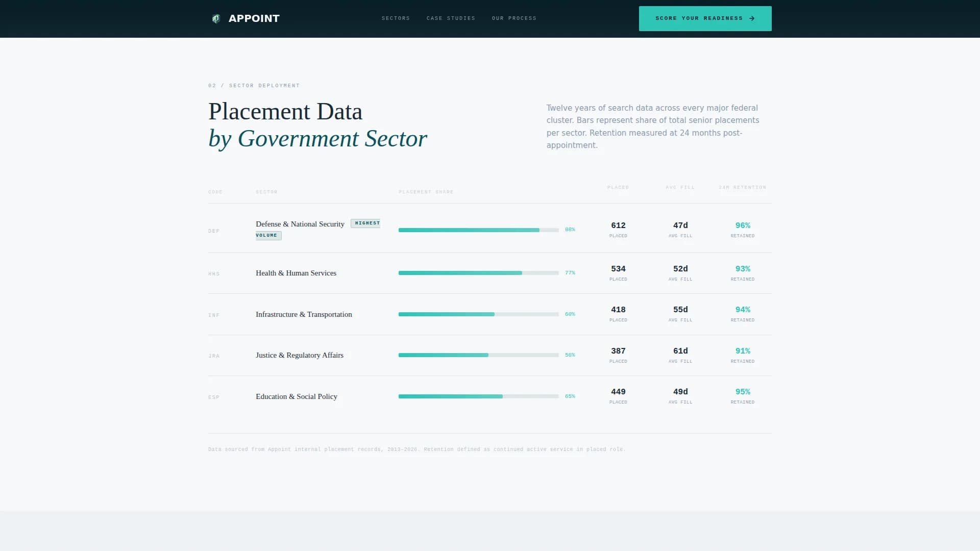Open the OUR PROCESS navigation menu
980x551 pixels.
[x=514, y=18]
